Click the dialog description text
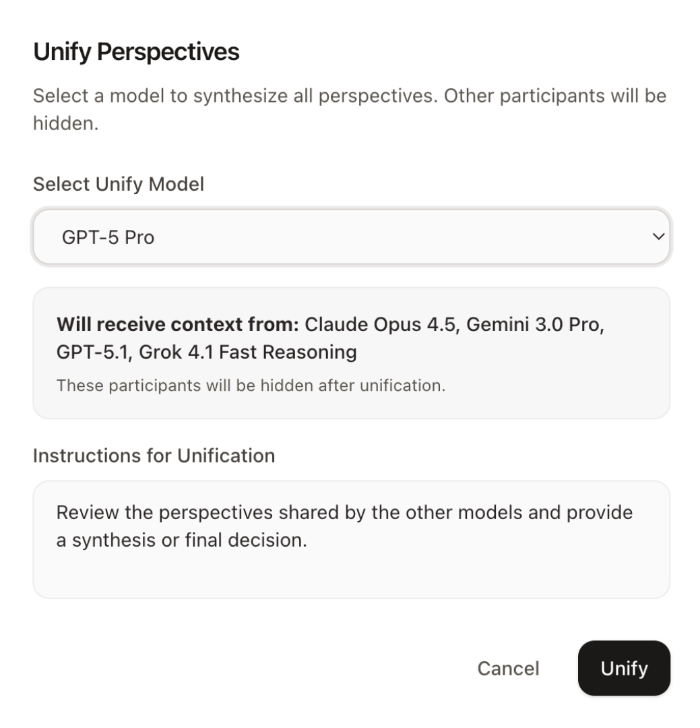The width and height of the screenshot is (700, 728). [x=349, y=108]
